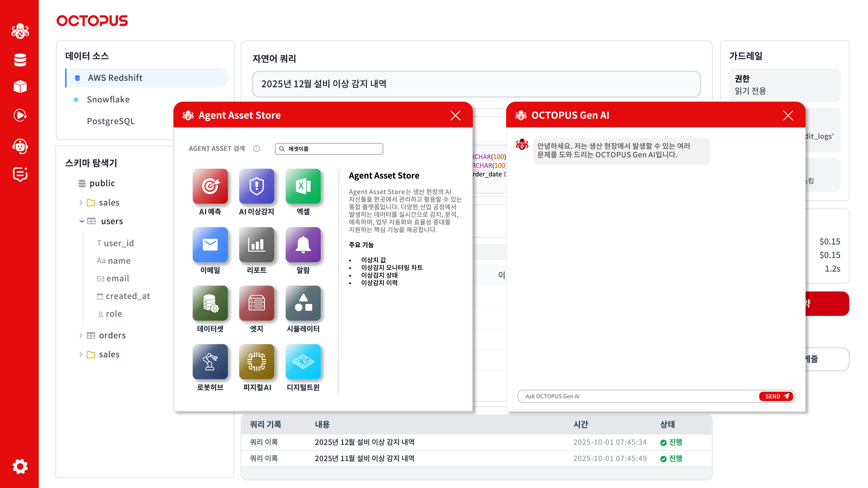The height and width of the screenshot is (488, 868).
Task: Click the 이상감지 모니터링 차트 feature item
Action: point(391,268)
